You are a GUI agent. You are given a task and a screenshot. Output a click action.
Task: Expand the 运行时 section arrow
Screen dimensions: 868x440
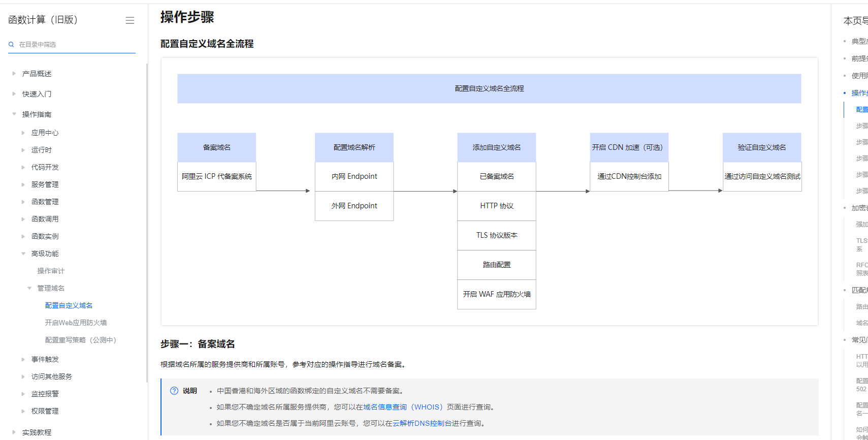(23, 150)
